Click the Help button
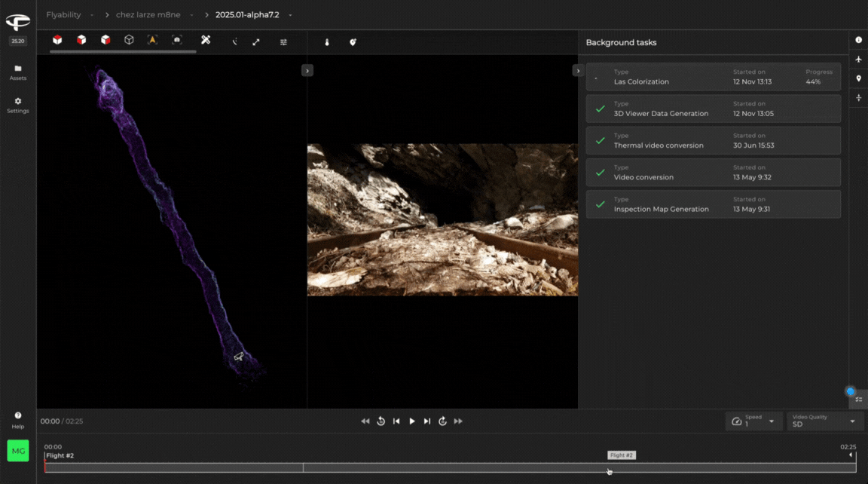The width and height of the screenshot is (868, 484). pyautogui.click(x=18, y=420)
